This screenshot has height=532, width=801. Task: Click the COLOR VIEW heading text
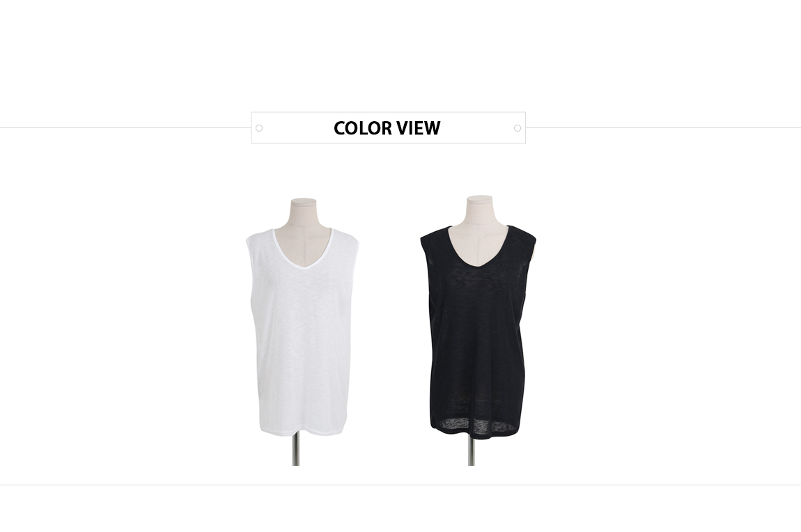click(x=387, y=128)
